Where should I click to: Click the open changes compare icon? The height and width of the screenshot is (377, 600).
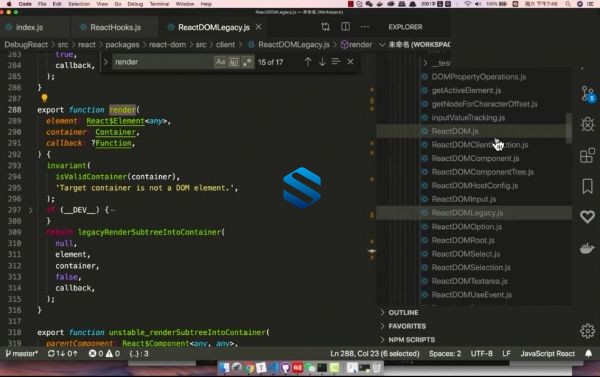(325, 27)
